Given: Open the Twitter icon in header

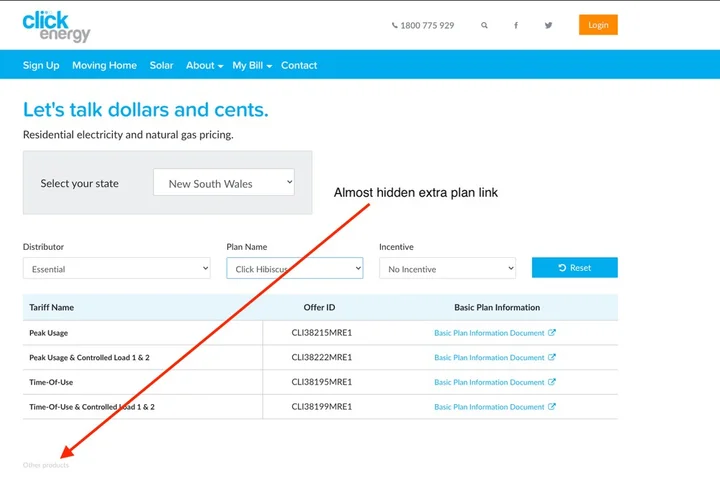Looking at the screenshot, I should coord(548,25).
